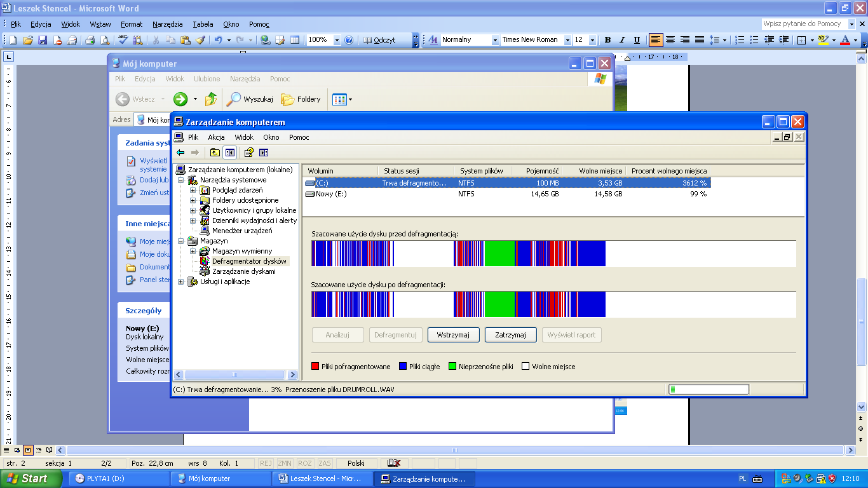This screenshot has height=488, width=868.
Task: Insert a hyperlink via Word toolbar globe icon
Action: click(266, 40)
